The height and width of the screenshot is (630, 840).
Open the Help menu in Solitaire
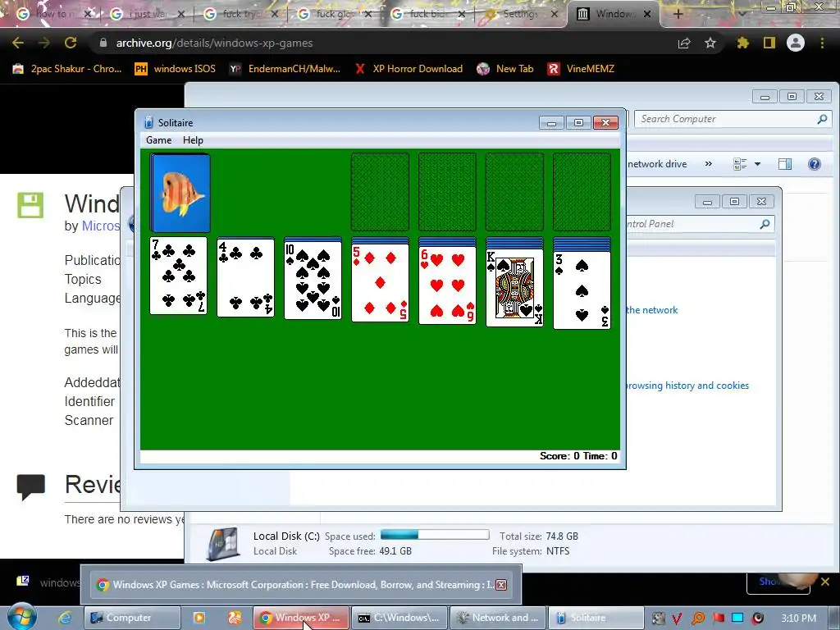193,139
